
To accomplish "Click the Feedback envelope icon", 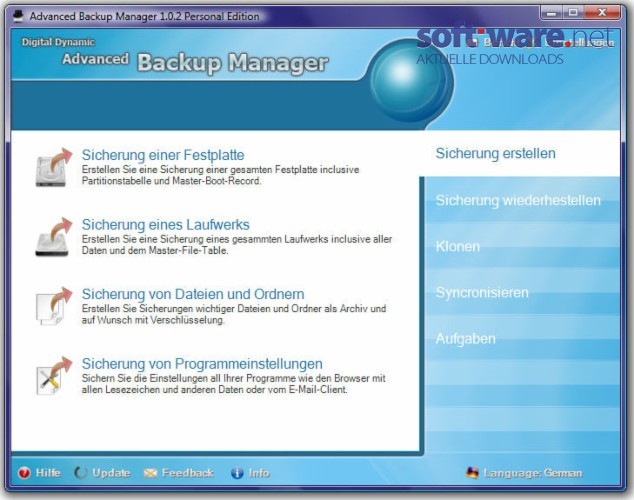I will 150,473.
